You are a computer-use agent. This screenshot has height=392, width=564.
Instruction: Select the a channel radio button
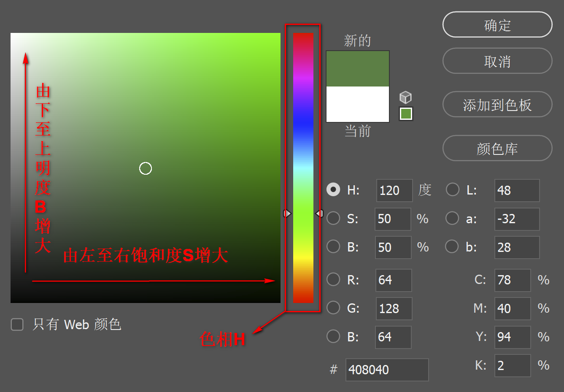[x=452, y=218]
